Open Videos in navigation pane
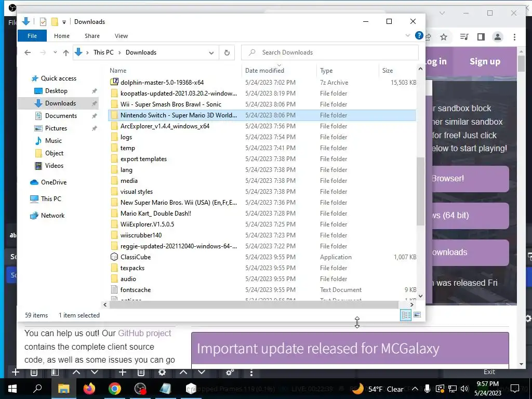Screen dimensions: 532x399 click(x=54, y=166)
